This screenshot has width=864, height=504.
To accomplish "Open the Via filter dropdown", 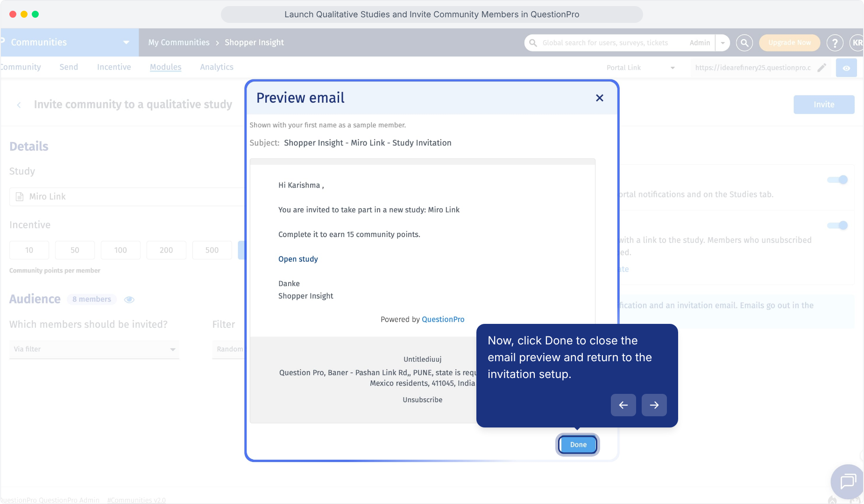I will (94, 349).
